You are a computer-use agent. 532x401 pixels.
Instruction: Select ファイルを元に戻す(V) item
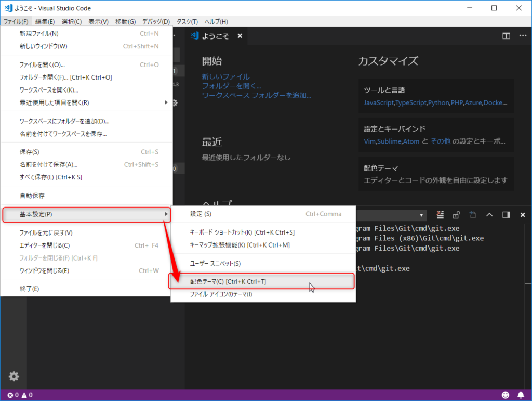87,232
